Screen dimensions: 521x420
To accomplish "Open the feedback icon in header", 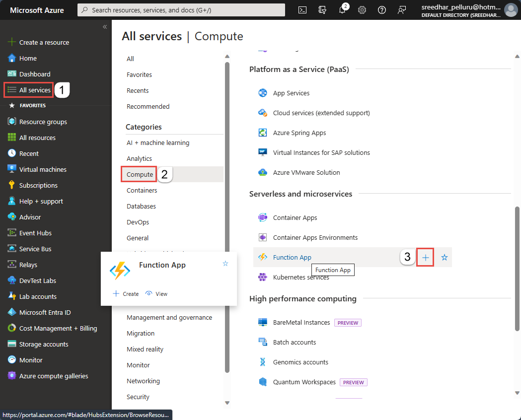I will coord(402,10).
